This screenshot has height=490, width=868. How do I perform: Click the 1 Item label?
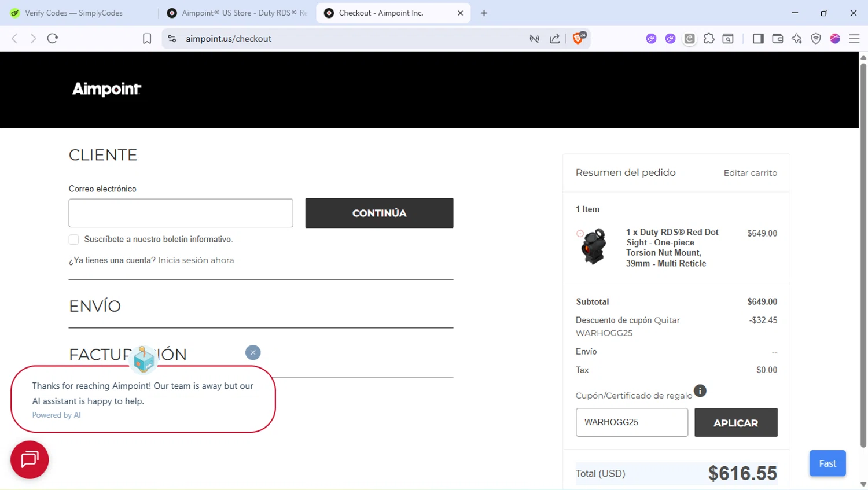[x=587, y=209]
